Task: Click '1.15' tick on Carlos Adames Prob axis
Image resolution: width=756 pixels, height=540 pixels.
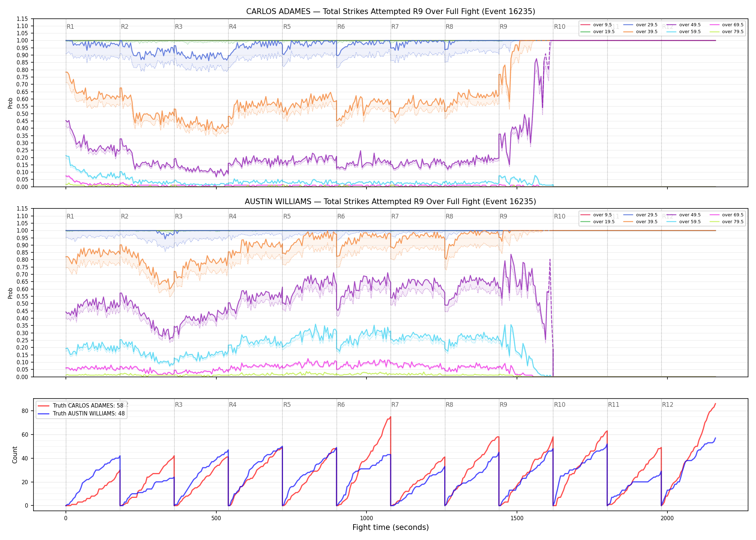Action: tap(22, 19)
